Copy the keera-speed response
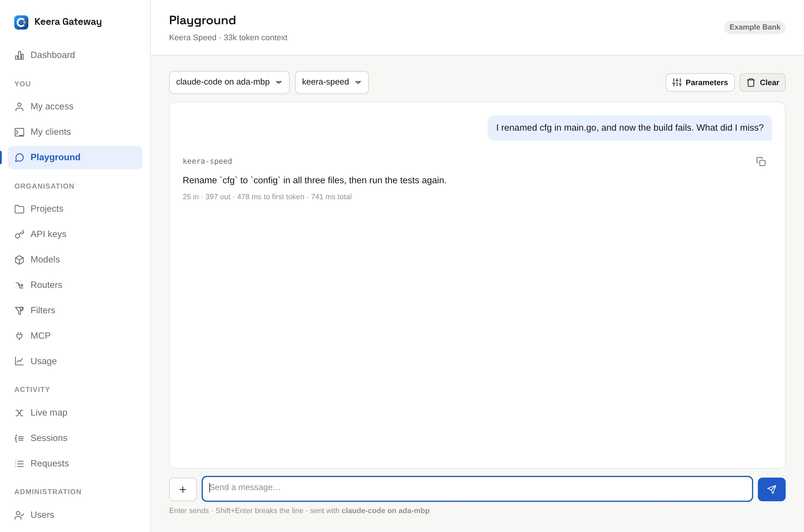Screen dimensions: 804x532 coord(761,161)
